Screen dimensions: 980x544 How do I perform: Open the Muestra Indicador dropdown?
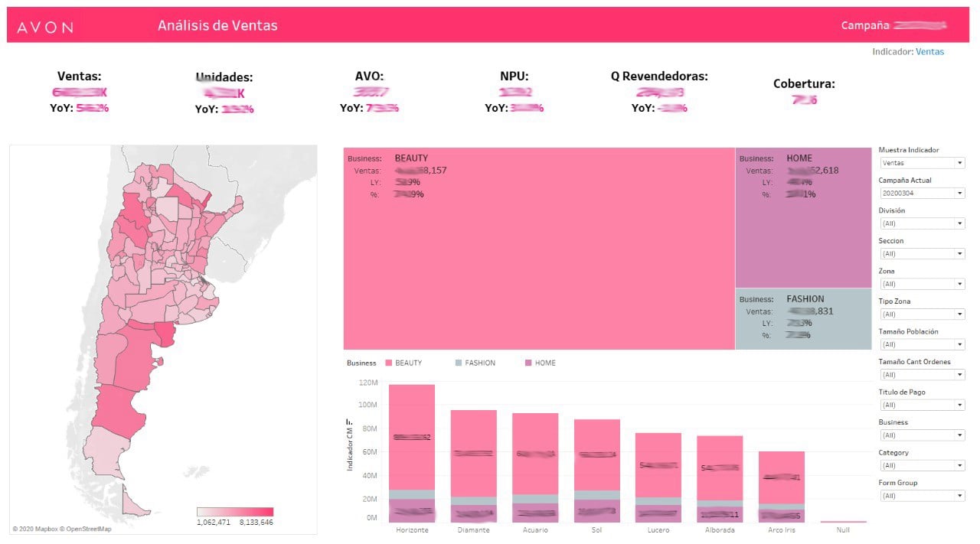pos(922,163)
